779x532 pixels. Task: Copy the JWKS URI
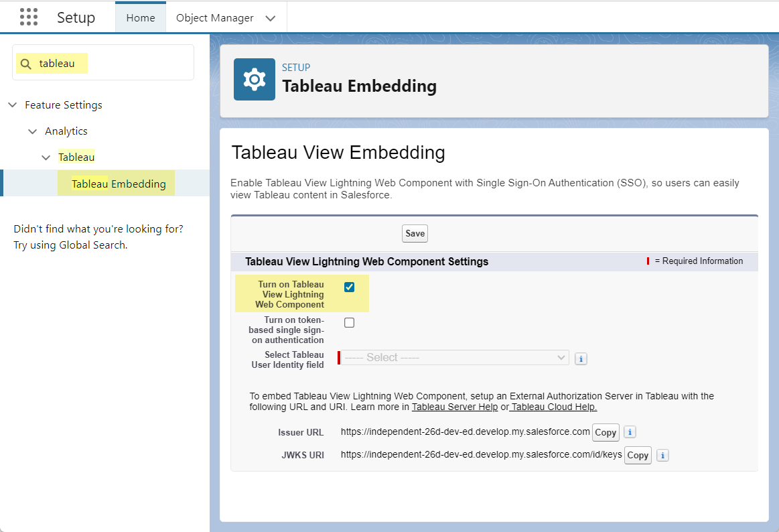click(637, 456)
